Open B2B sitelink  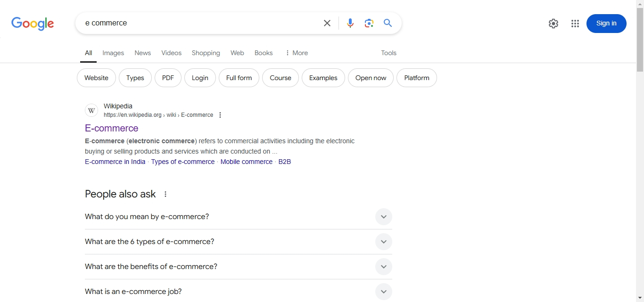coord(285,162)
